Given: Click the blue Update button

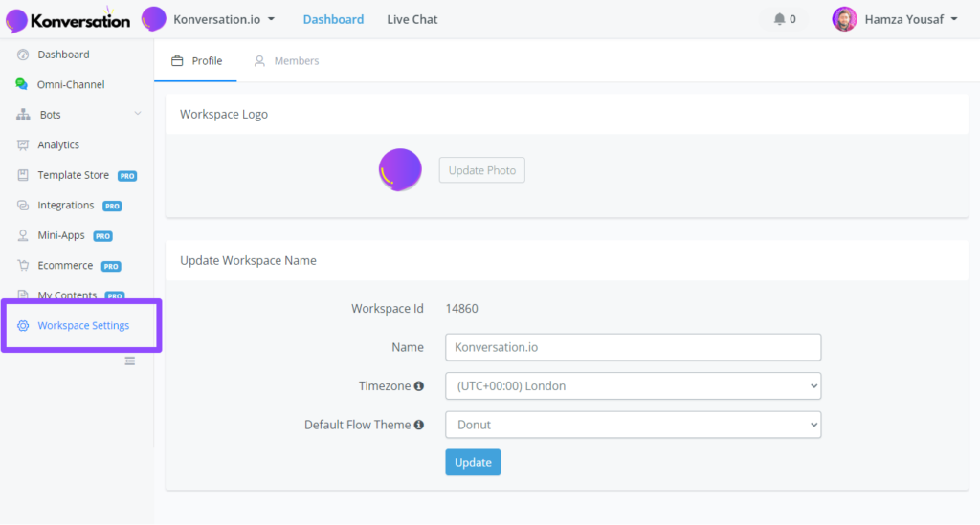Looking at the screenshot, I should [x=473, y=463].
